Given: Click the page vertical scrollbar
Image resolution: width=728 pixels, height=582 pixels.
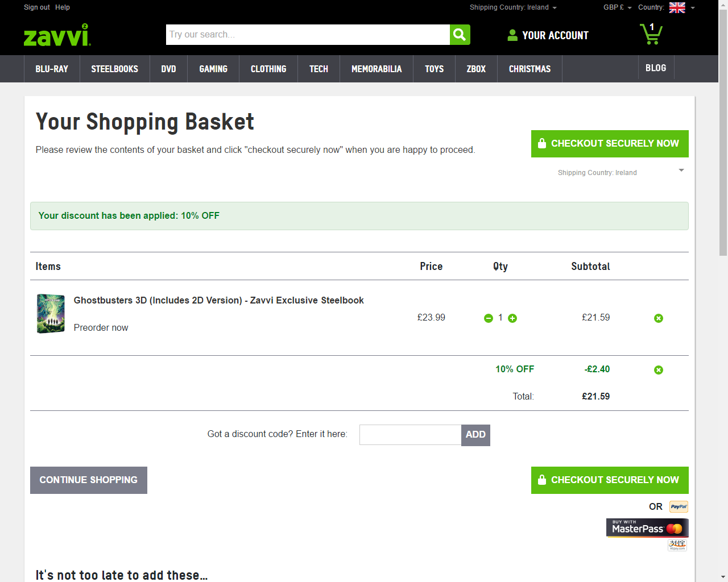Looking at the screenshot, I should coord(723,134).
